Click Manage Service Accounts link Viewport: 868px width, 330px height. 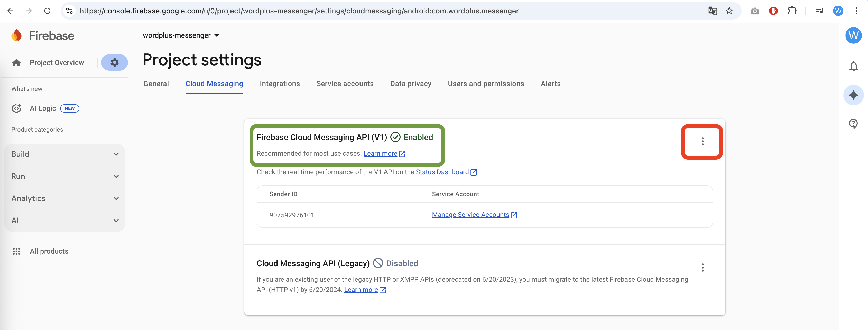click(x=470, y=215)
